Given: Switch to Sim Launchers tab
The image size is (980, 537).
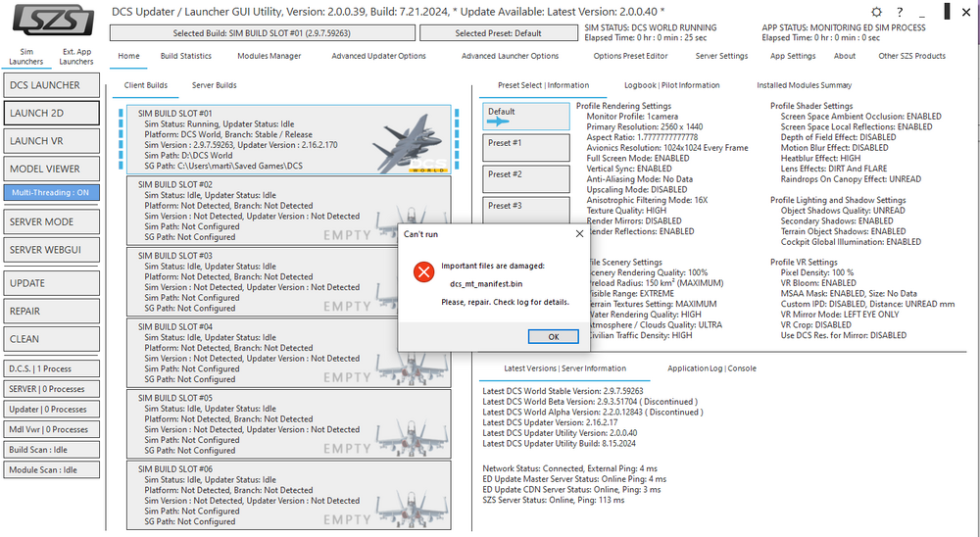Looking at the screenshot, I should (x=26, y=57).
